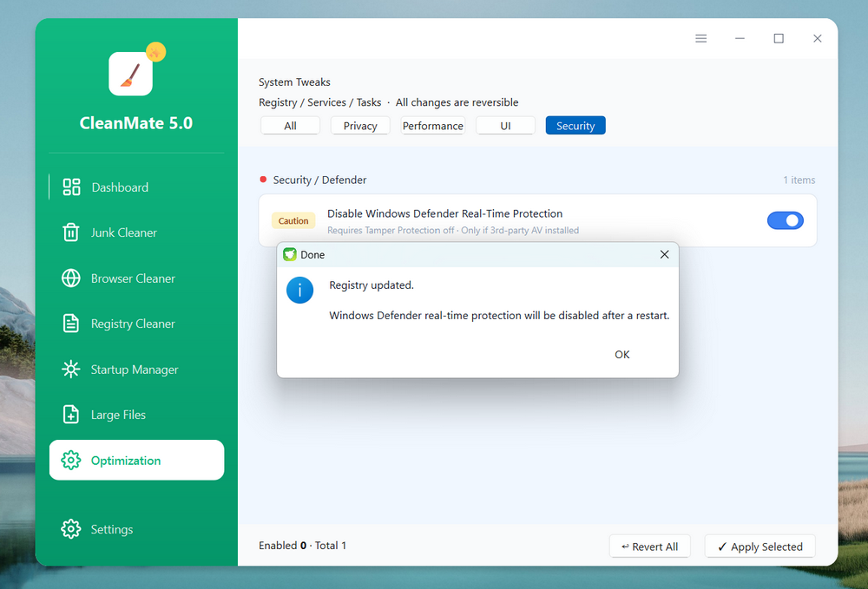Toggle off Disable Windows Defender Real-Time Protection
The height and width of the screenshot is (589, 868).
click(x=785, y=221)
